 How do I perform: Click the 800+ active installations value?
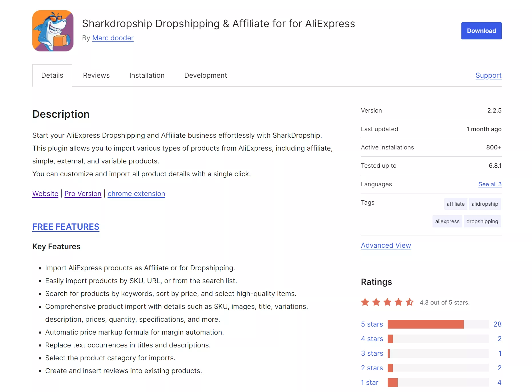click(x=494, y=147)
